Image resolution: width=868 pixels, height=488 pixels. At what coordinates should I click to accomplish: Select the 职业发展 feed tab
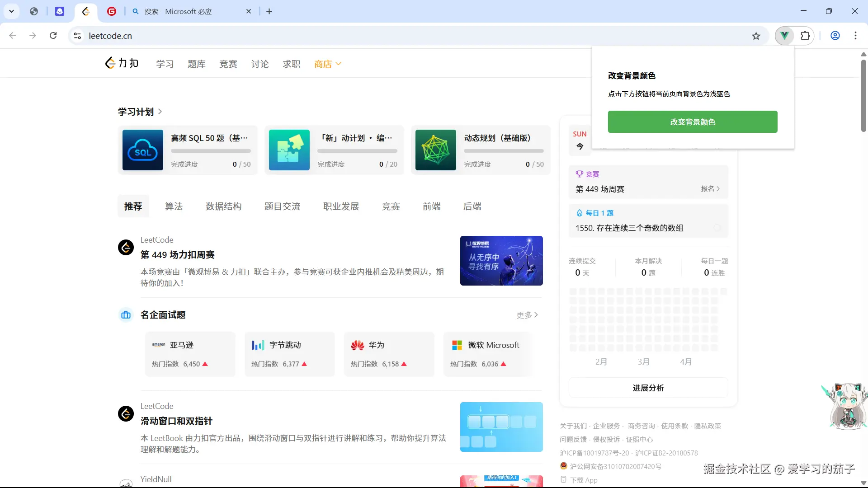(341, 206)
